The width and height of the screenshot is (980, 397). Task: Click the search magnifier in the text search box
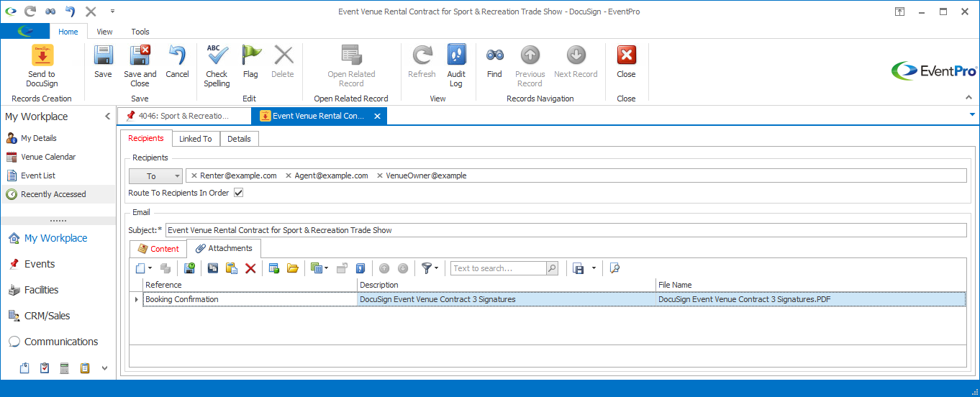click(x=552, y=268)
